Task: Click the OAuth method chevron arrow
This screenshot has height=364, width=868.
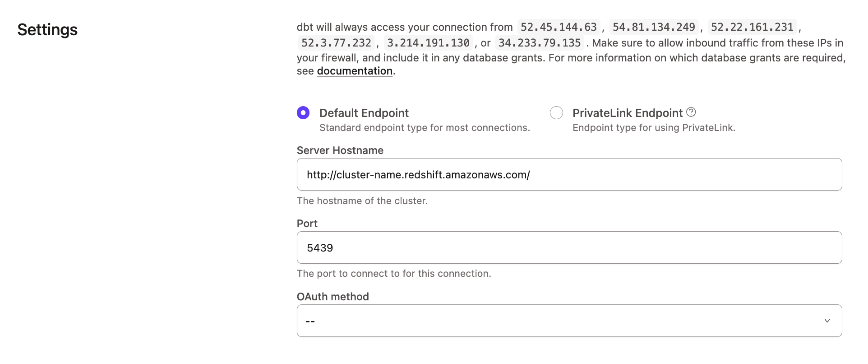Action: tap(827, 321)
